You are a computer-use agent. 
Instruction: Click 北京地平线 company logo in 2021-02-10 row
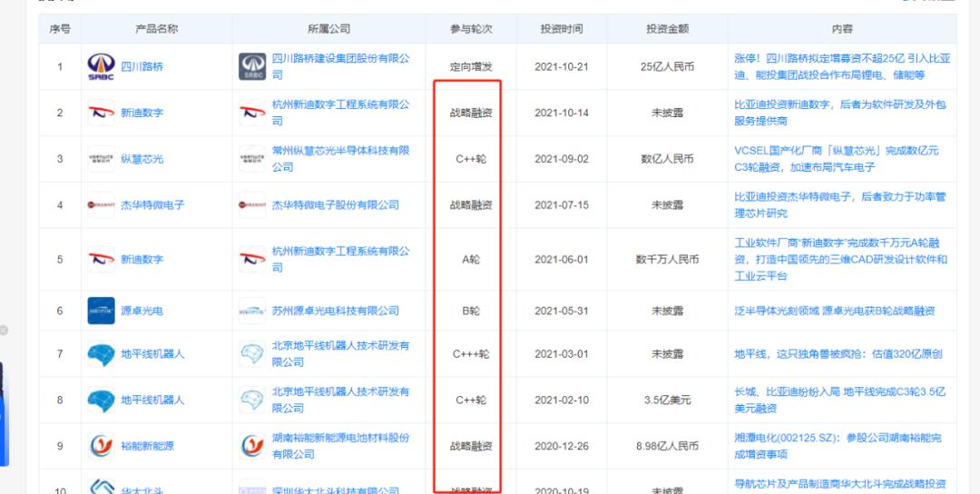[x=252, y=400]
